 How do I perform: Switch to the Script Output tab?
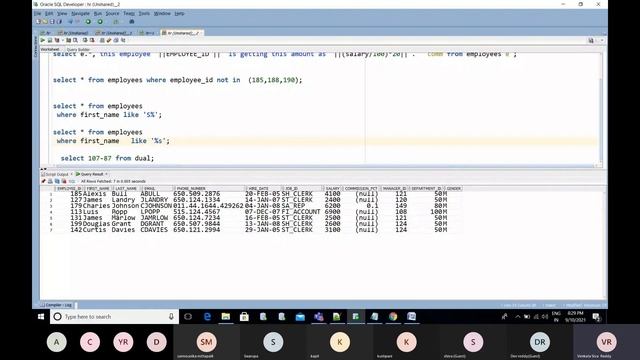(x=56, y=174)
